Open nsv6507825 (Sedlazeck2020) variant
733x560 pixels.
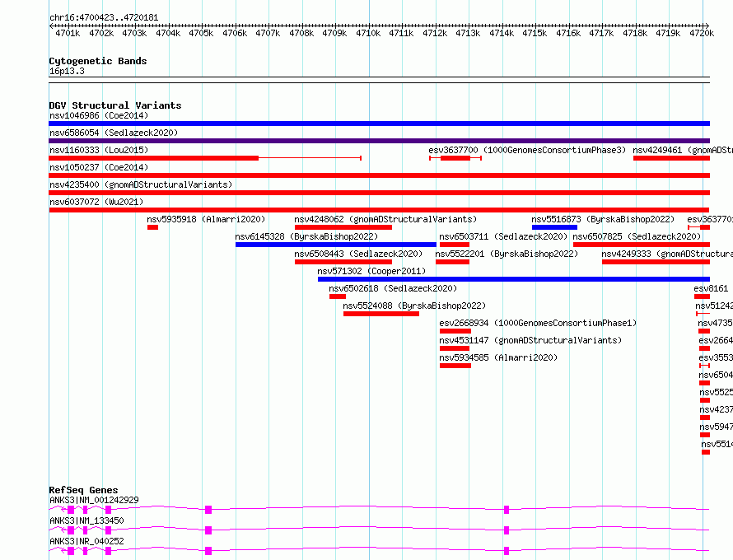pyautogui.click(x=637, y=236)
